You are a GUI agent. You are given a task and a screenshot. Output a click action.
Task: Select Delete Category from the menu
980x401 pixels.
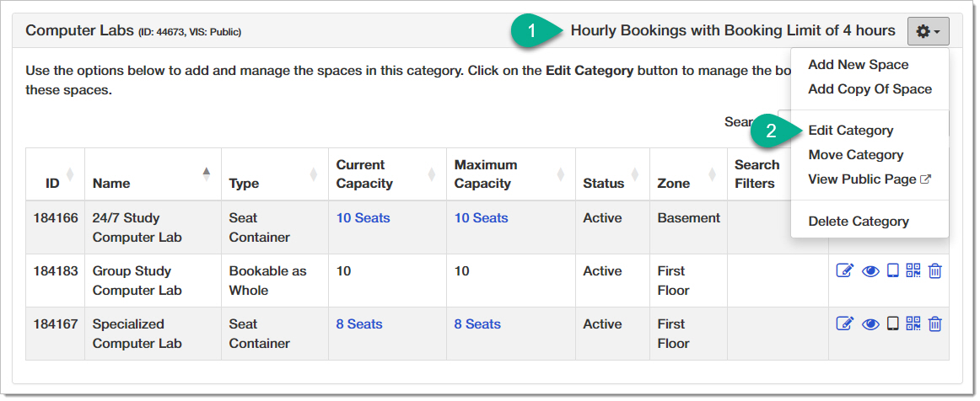(858, 222)
